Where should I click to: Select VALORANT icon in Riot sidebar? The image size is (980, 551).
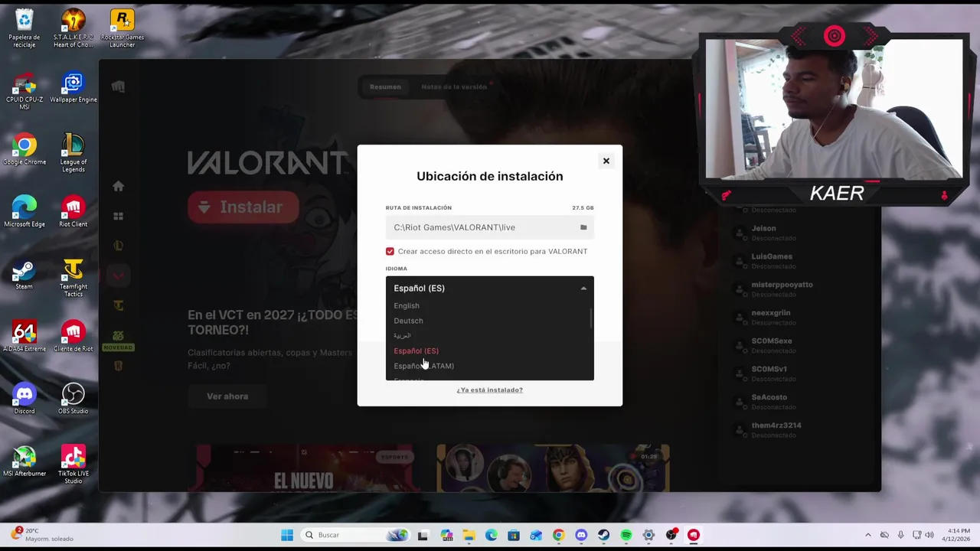click(x=118, y=275)
